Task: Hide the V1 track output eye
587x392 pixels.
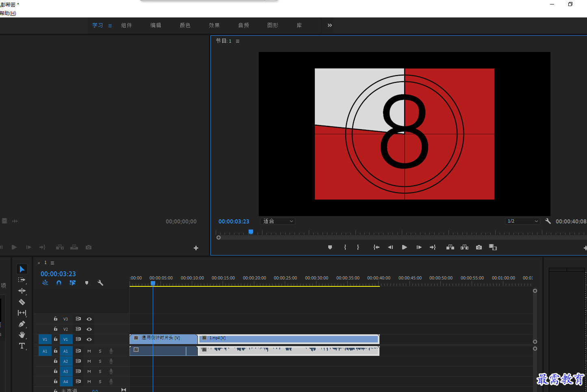Action: tap(89, 339)
